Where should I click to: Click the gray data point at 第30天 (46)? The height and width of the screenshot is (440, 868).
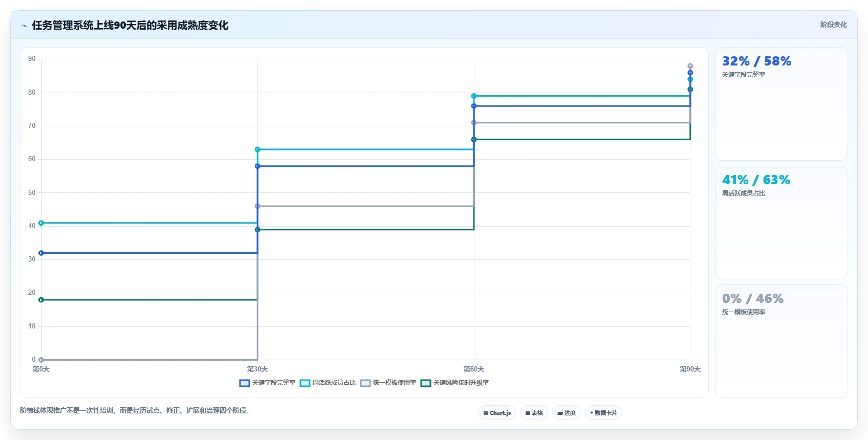[x=257, y=206]
